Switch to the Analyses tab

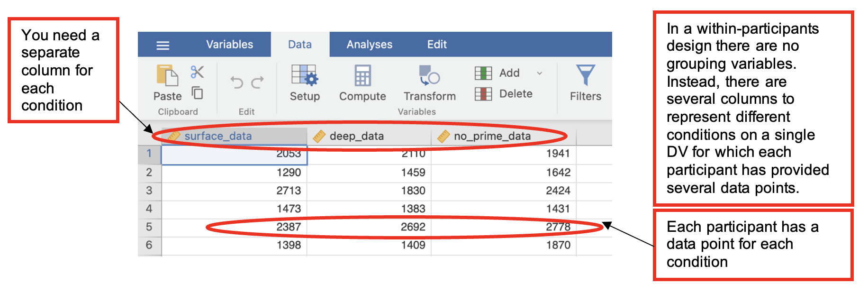[x=369, y=45]
